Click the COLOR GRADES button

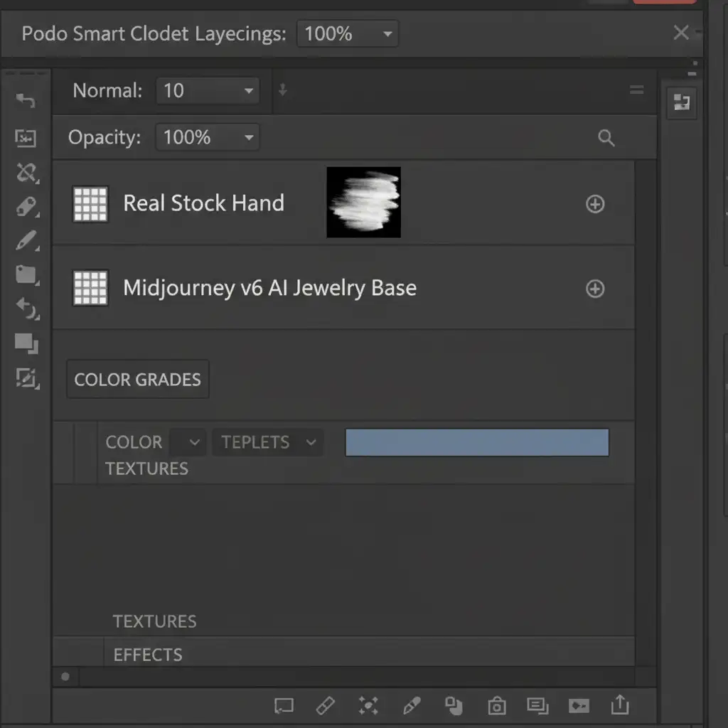[x=137, y=379]
